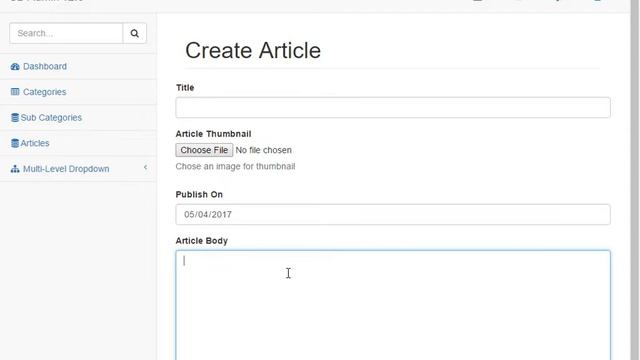Click the Article Thumbnail label
The height and width of the screenshot is (360, 640).
click(213, 134)
